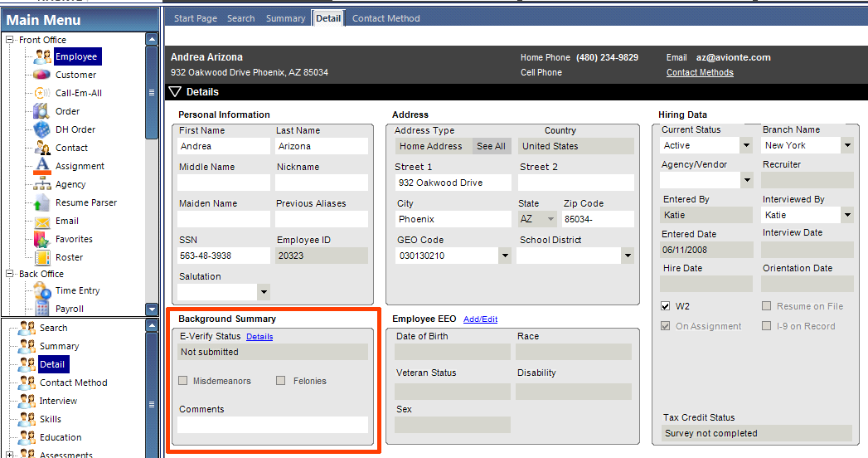Click the Skills icon in lower tree
The height and width of the screenshot is (458, 868).
(27, 419)
